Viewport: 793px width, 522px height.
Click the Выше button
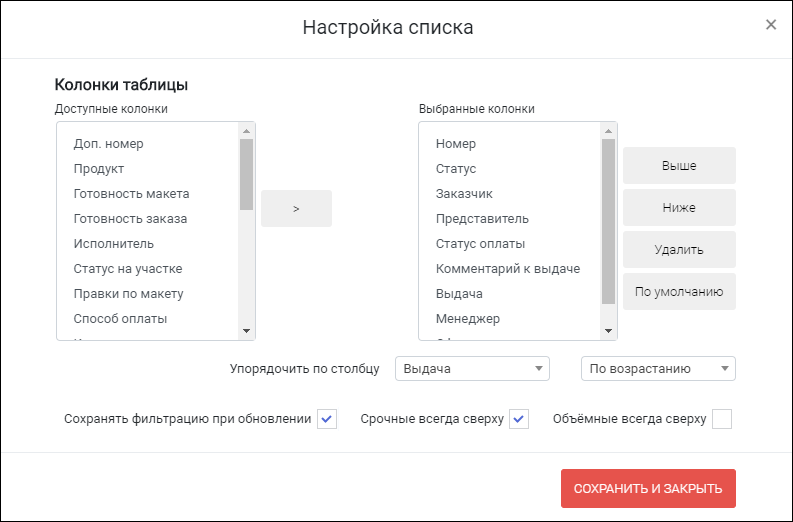(679, 165)
